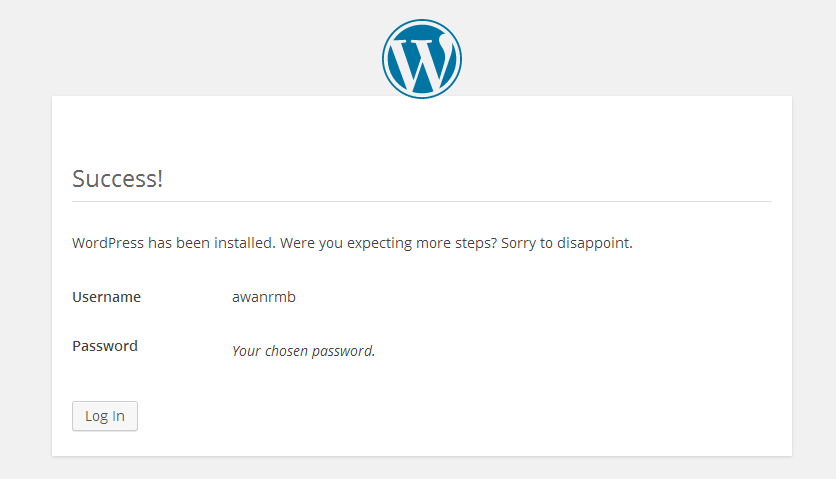Click the horizontal divider under Success!
The height and width of the screenshot is (479, 836).
pos(422,202)
